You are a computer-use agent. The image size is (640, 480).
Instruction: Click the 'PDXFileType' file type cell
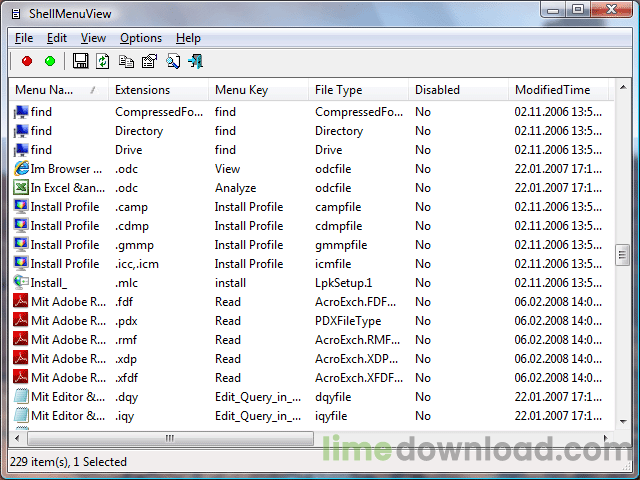point(348,321)
